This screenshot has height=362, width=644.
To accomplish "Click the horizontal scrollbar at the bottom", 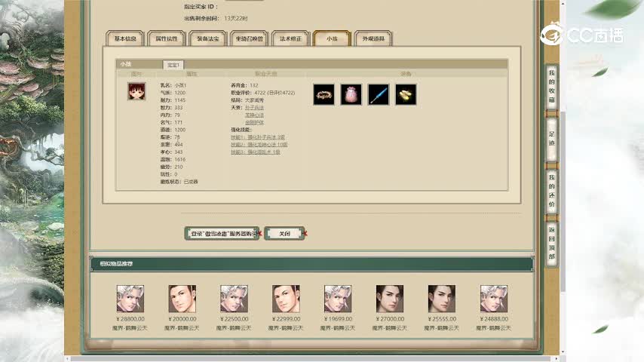I will click(x=312, y=359).
